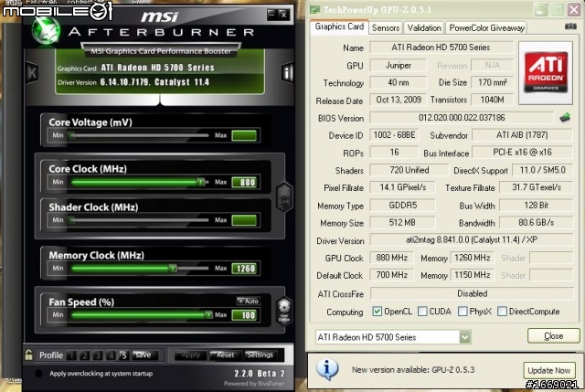Image resolution: width=585 pixels, height=392 pixels.
Task: Minimize the Afterburner window
Action: 271,15
